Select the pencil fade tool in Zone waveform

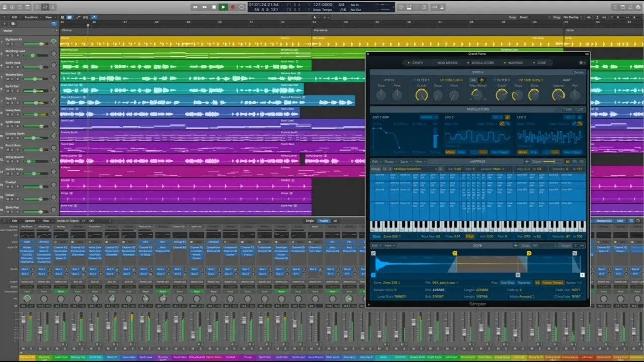[x=373, y=253]
